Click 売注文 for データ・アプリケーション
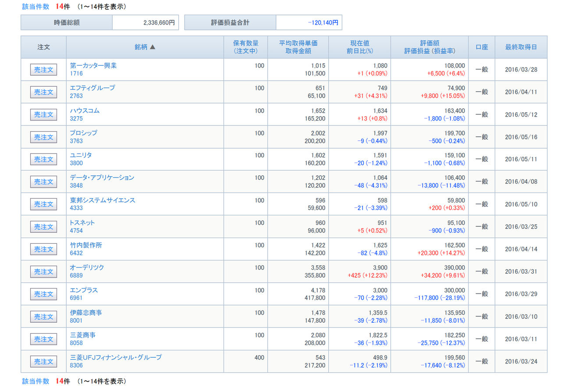 (43, 182)
